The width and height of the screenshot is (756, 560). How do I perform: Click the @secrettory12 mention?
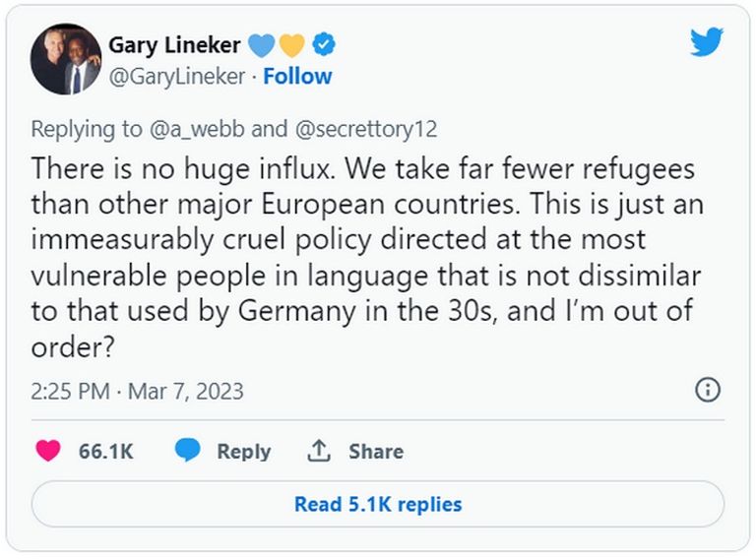[365, 129]
